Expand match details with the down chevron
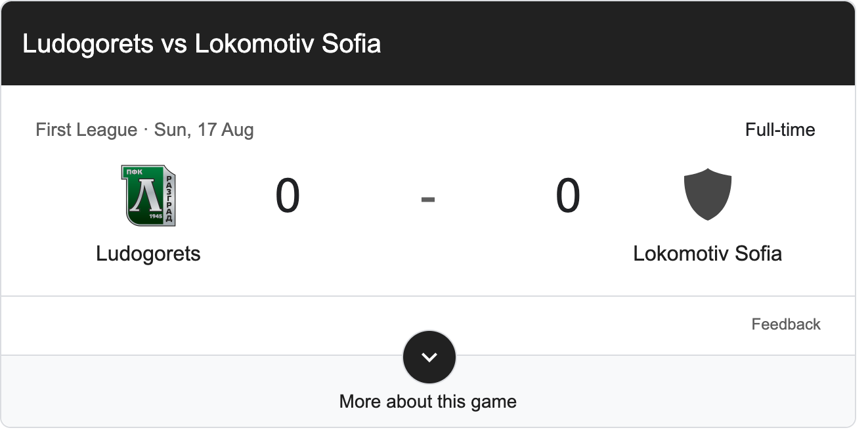The height and width of the screenshot is (432, 868). (429, 357)
